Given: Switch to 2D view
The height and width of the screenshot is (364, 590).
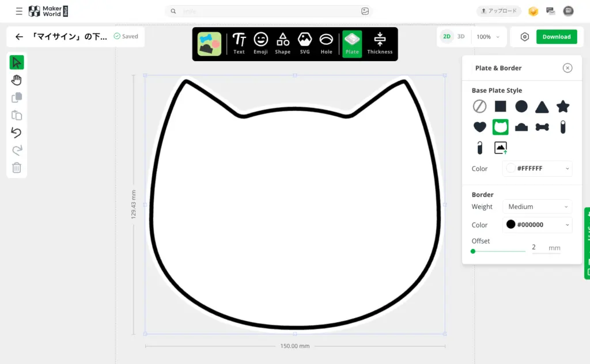Looking at the screenshot, I should (x=447, y=36).
